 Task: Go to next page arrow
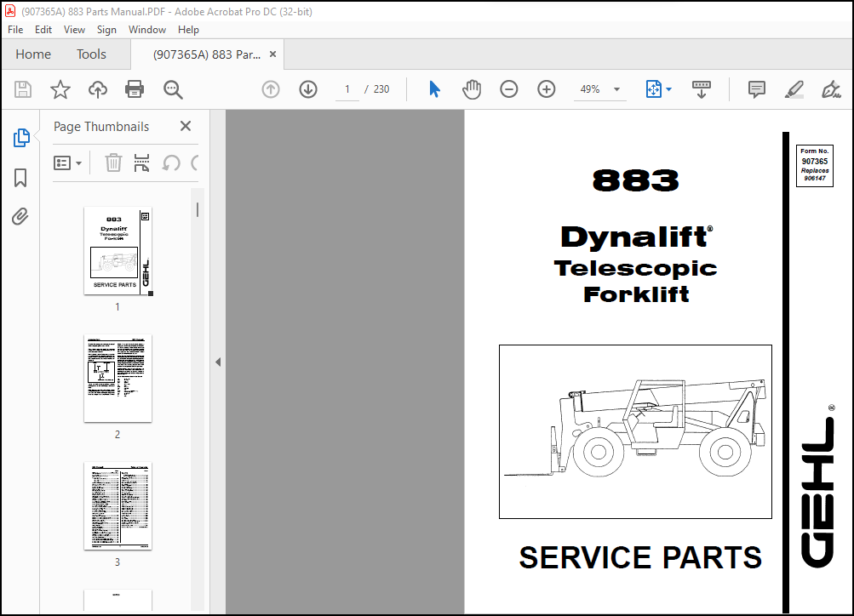pyautogui.click(x=308, y=89)
